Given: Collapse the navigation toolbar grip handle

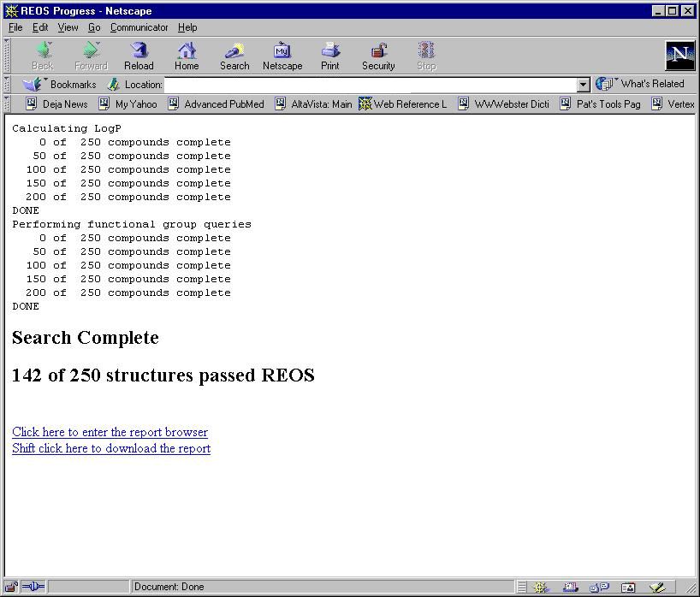Looking at the screenshot, I should tap(7, 56).
